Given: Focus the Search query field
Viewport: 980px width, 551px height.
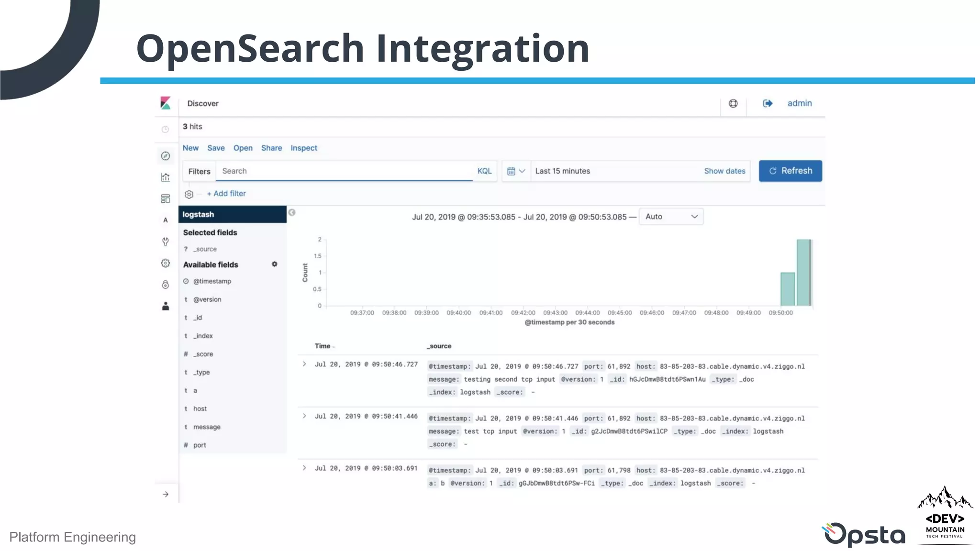Looking at the screenshot, I should [344, 171].
